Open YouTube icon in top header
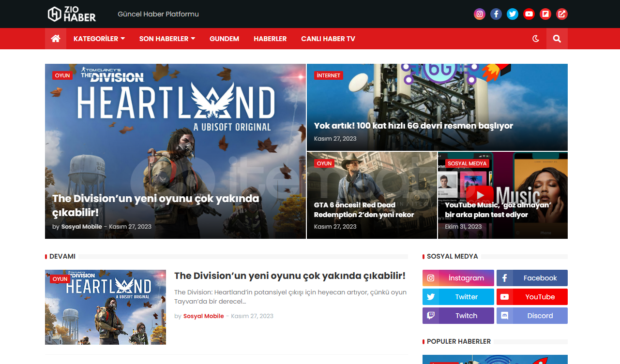The image size is (620, 364). click(529, 14)
